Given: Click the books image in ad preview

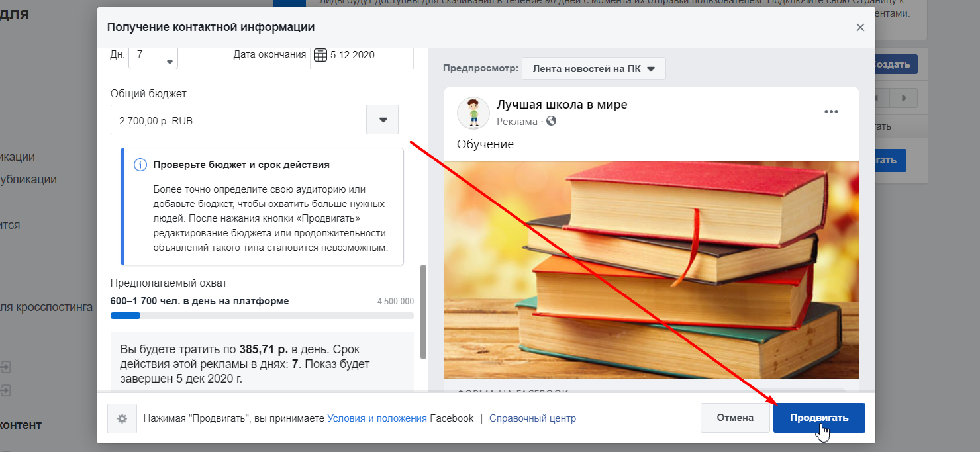Looking at the screenshot, I should pyautogui.click(x=652, y=270).
